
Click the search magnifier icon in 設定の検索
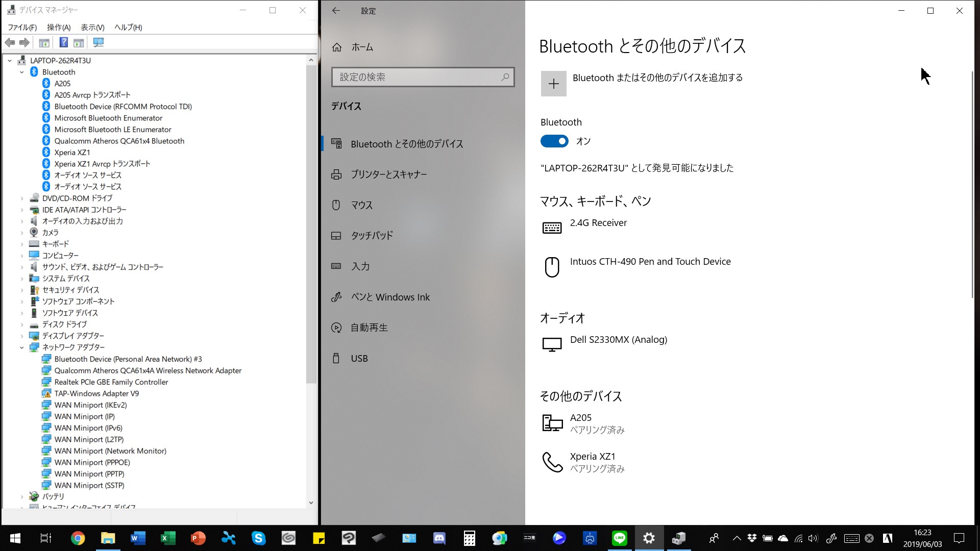[x=505, y=77]
